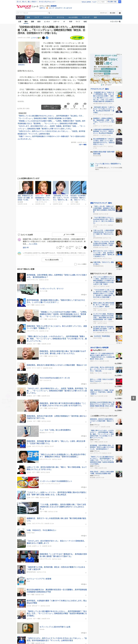Click 田崎史郎氏 photo caption link
This screenshot has height=644, width=138.
click(21, 65)
